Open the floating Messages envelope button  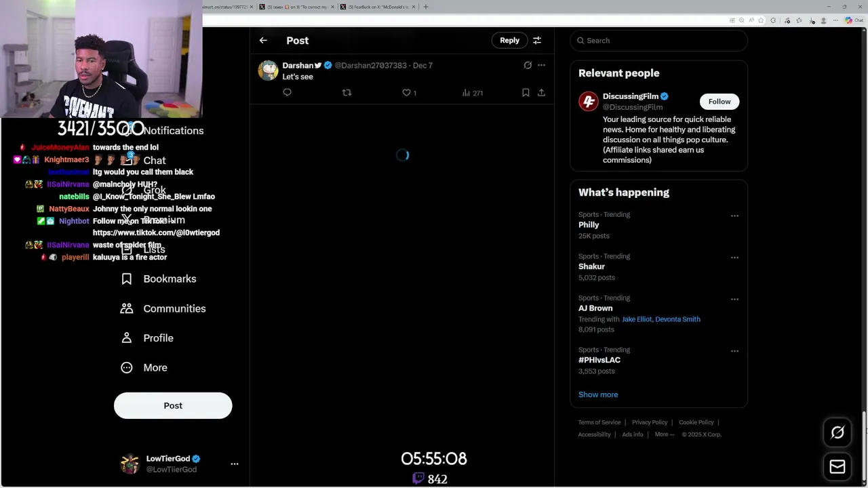[837, 466]
